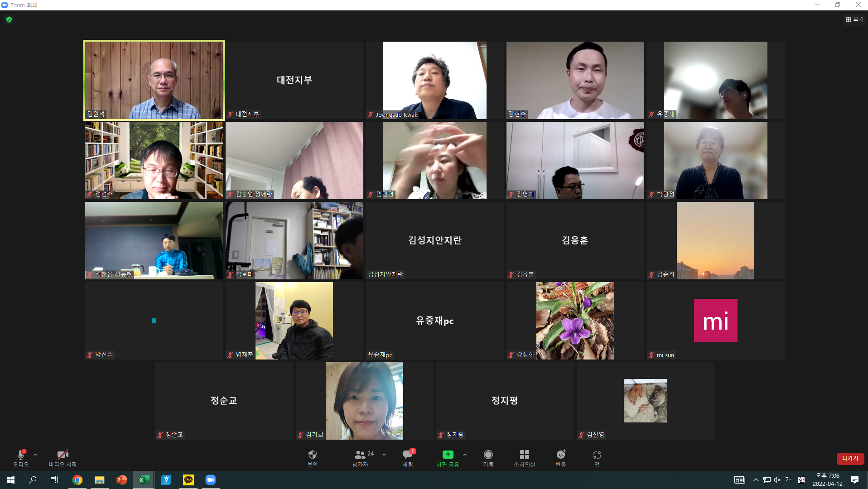Select 강현수 participant video tile
868x489 pixels.
[575, 80]
